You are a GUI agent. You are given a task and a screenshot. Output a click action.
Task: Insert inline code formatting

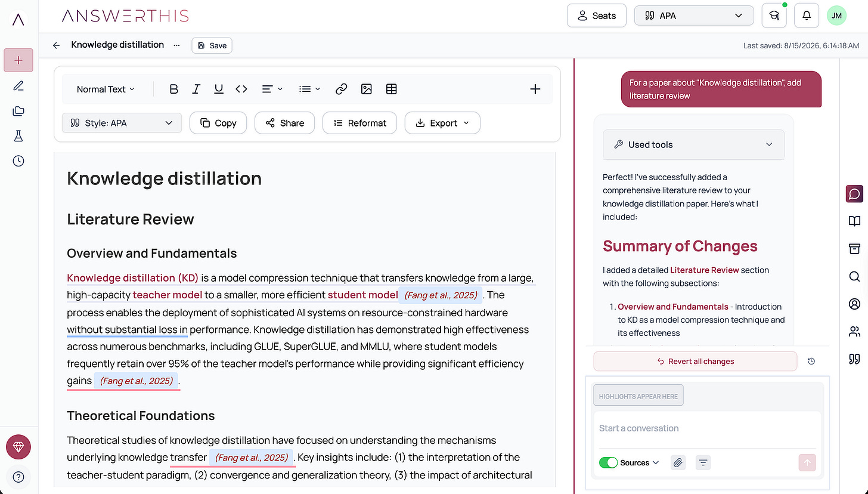pyautogui.click(x=241, y=89)
